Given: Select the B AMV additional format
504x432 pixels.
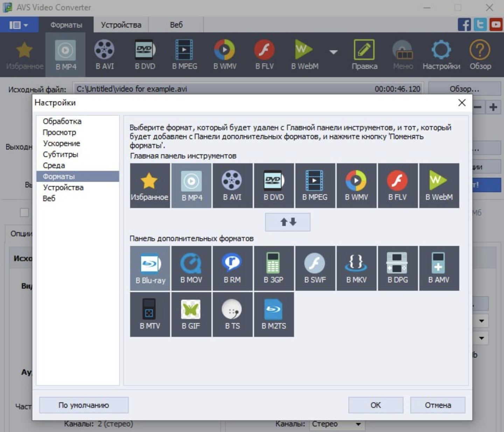Looking at the screenshot, I should pos(439,268).
